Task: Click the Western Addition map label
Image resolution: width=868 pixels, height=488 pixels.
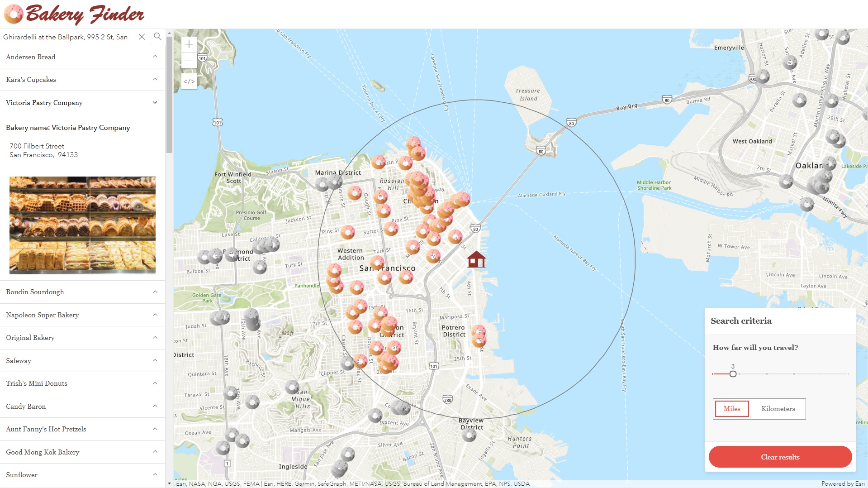Action: [351, 254]
